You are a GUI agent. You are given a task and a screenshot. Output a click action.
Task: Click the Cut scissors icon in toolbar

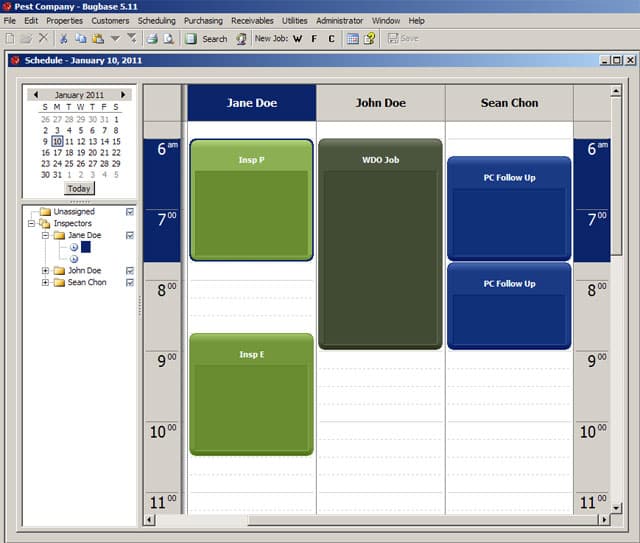coord(63,39)
